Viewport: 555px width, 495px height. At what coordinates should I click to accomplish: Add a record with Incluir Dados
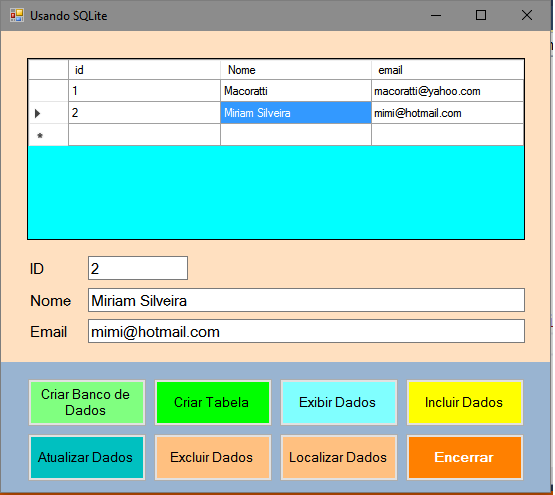click(x=465, y=403)
